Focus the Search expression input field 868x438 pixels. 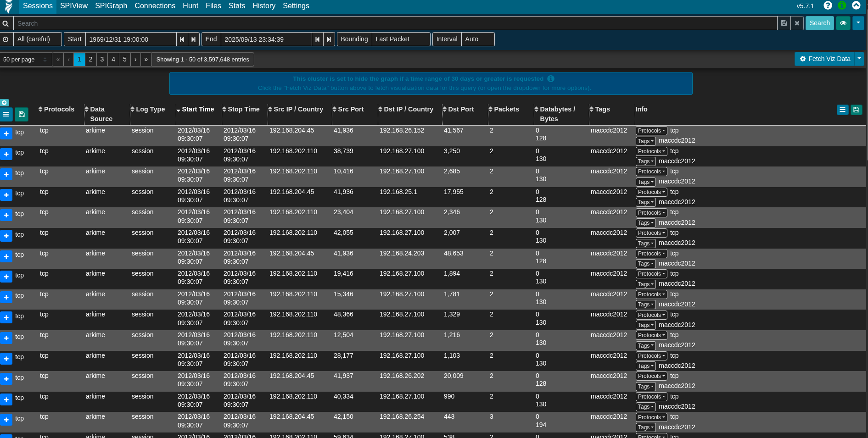[x=395, y=23]
